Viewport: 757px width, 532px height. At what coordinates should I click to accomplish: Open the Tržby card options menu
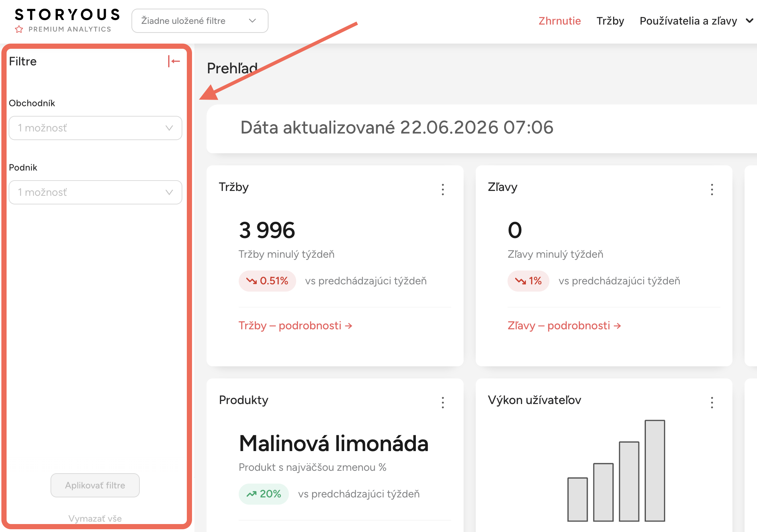tap(443, 190)
